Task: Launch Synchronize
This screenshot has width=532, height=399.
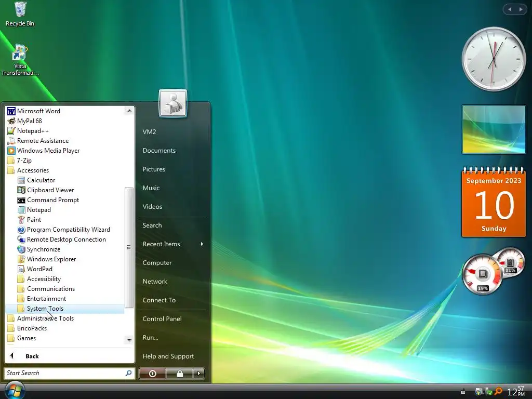Action: (39, 249)
